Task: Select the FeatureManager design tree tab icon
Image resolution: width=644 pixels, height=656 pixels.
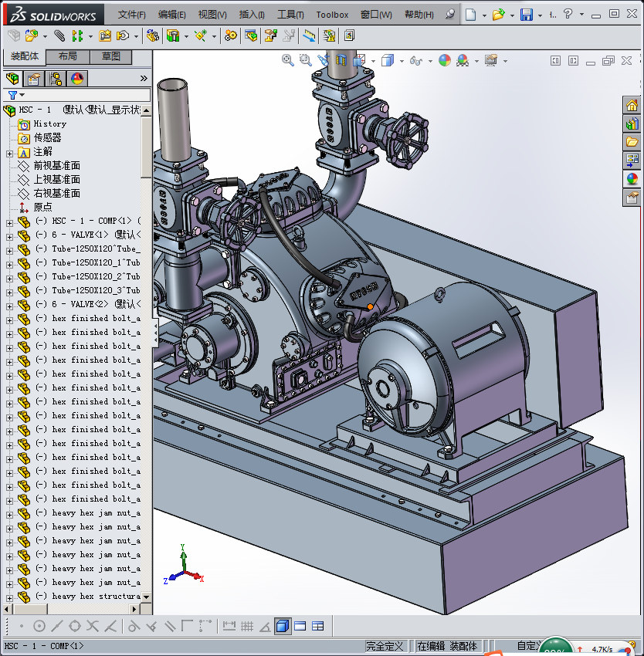Action: [x=12, y=79]
